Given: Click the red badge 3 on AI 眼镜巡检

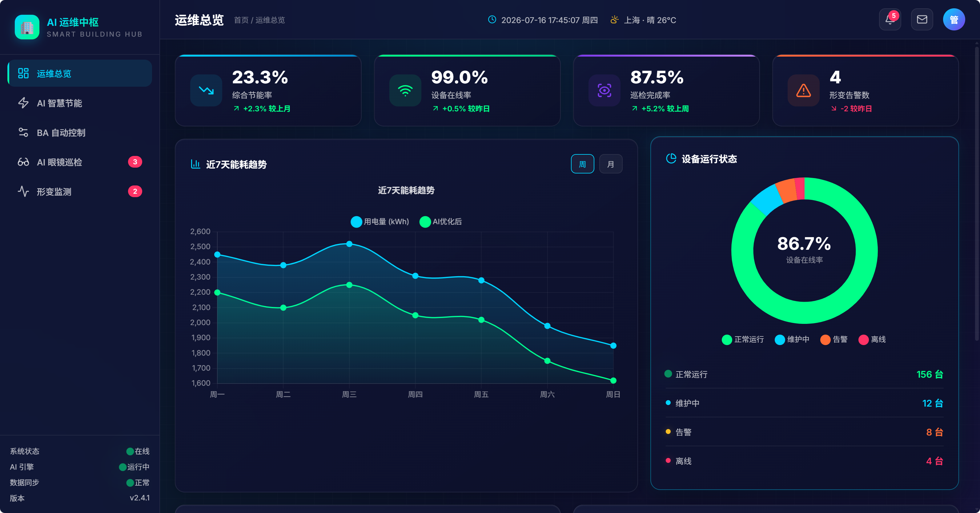Looking at the screenshot, I should click(135, 162).
